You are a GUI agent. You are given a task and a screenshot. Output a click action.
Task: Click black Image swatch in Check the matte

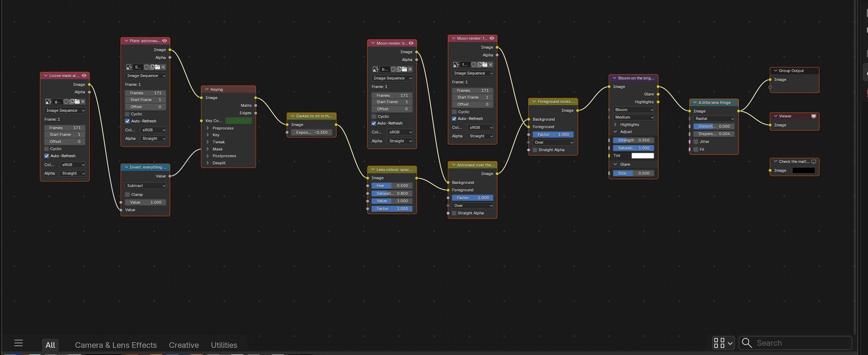coord(803,171)
